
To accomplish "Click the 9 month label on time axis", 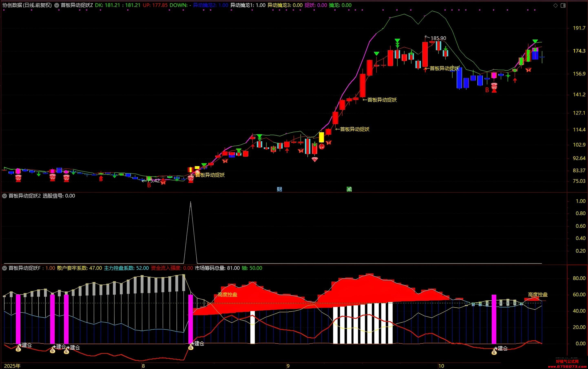I will [288, 366].
